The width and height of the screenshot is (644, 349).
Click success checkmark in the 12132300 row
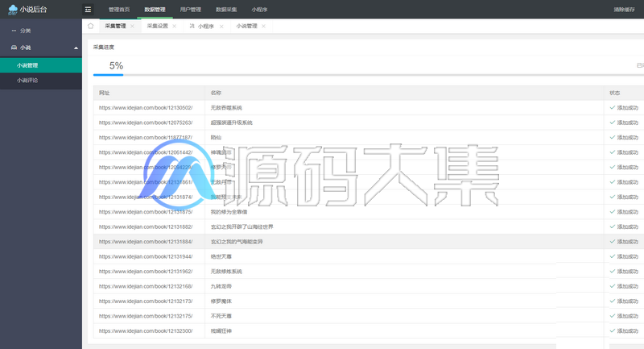[613, 331]
